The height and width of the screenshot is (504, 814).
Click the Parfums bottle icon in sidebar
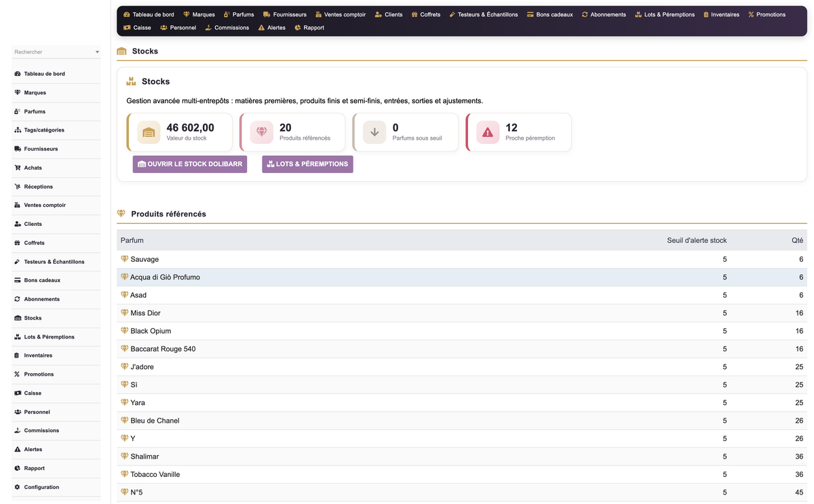[x=17, y=111]
